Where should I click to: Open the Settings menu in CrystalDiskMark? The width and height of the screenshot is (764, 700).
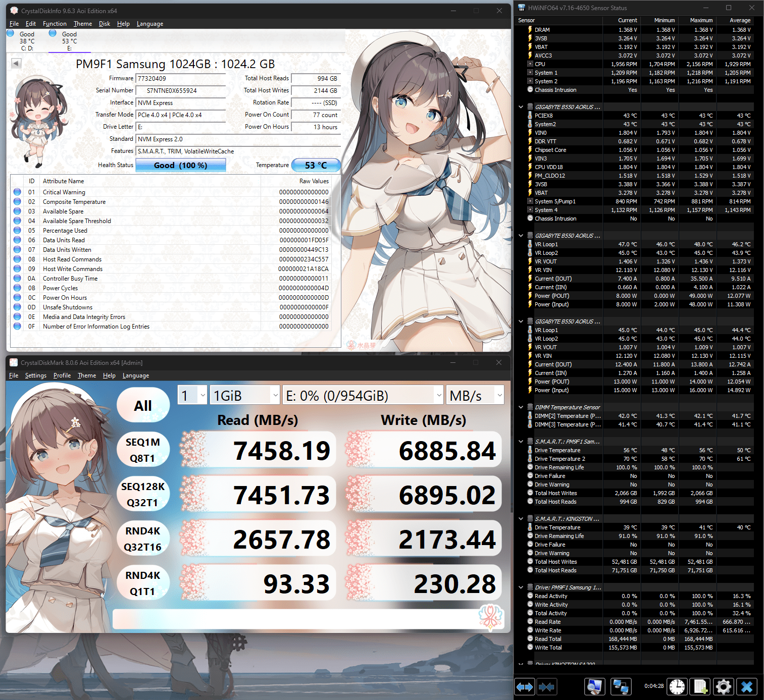[35, 375]
